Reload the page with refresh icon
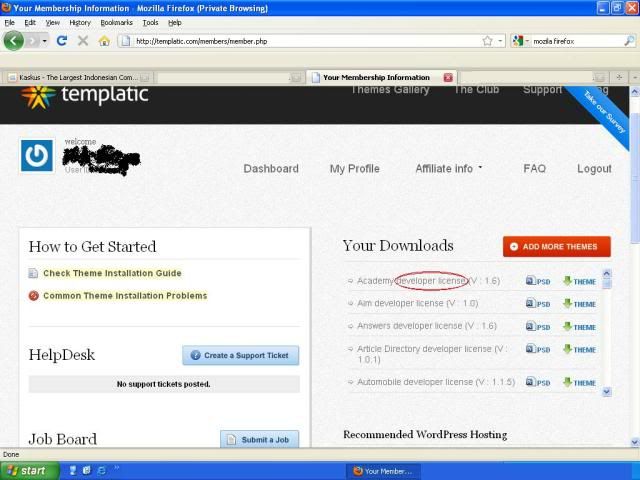 (x=62, y=41)
